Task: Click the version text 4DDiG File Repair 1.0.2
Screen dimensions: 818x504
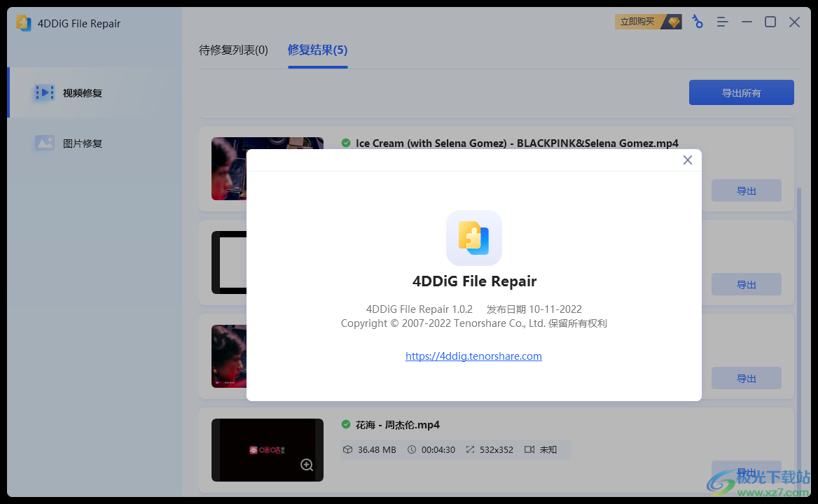Action: [x=420, y=309]
